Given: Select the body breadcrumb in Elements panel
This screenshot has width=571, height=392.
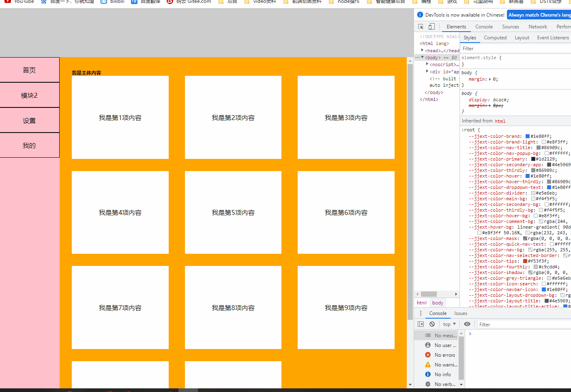Looking at the screenshot, I should coord(438,303).
